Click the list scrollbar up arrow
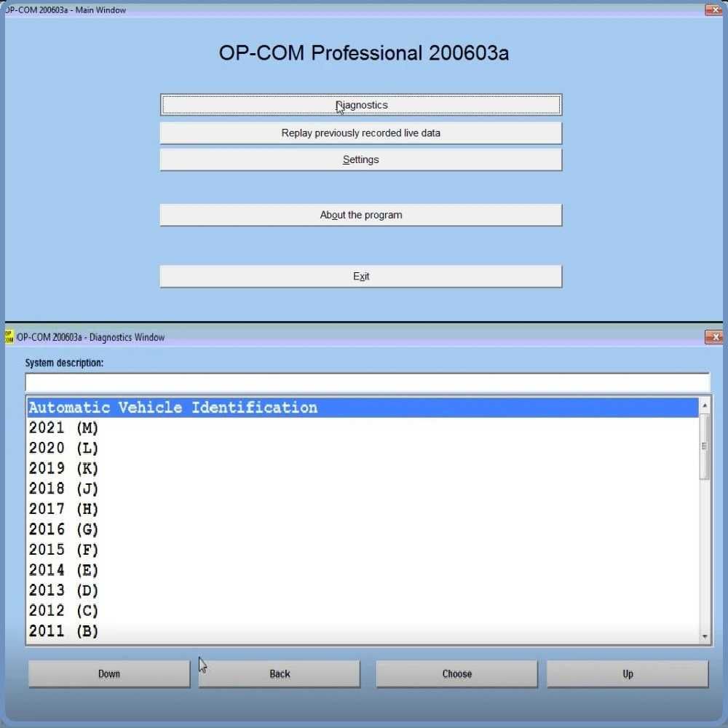 705,405
